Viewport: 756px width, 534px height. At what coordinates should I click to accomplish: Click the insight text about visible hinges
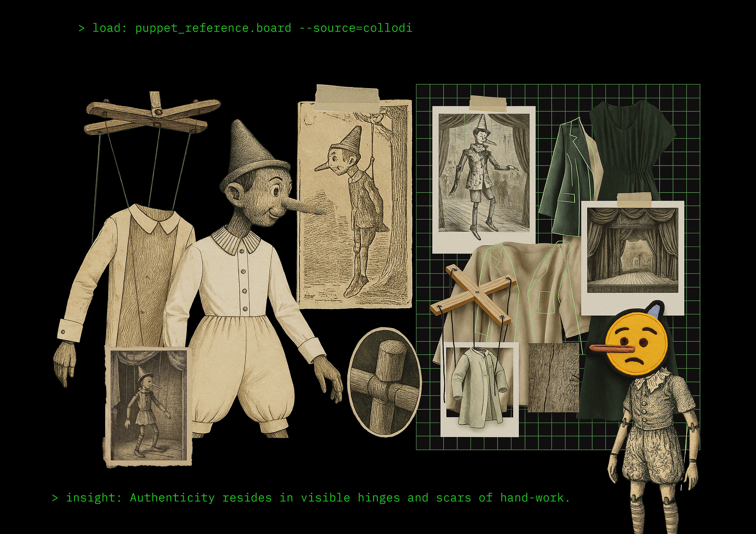[311, 498]
